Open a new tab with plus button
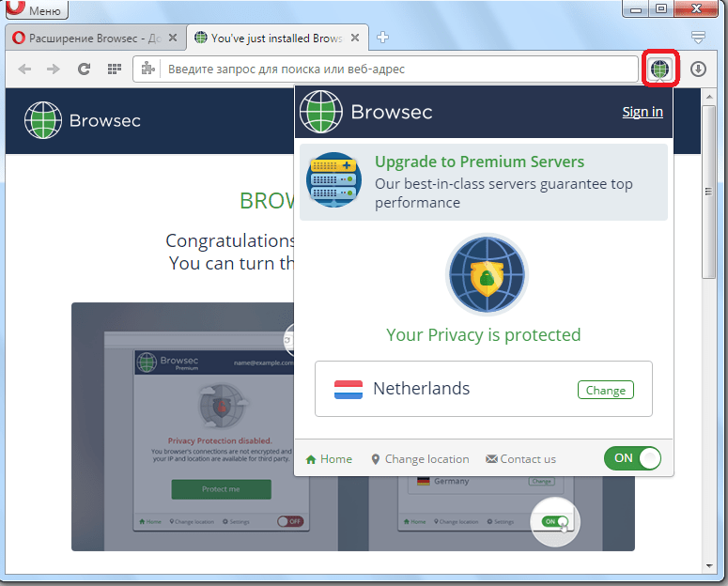Screen dimensions: 728x586 (x=382, y=38)
